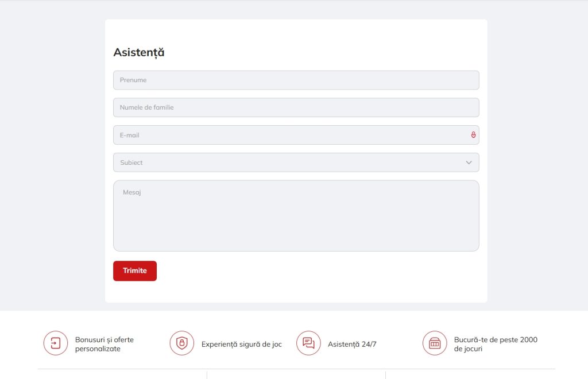The height and width of the screenshot is (379, 588).
Task: Click inside the Mesaj text area
Action: tap(296, 215)
